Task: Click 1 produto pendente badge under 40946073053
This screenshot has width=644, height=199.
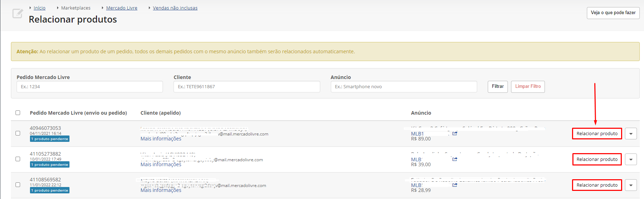Action: (x=50, y=139)
